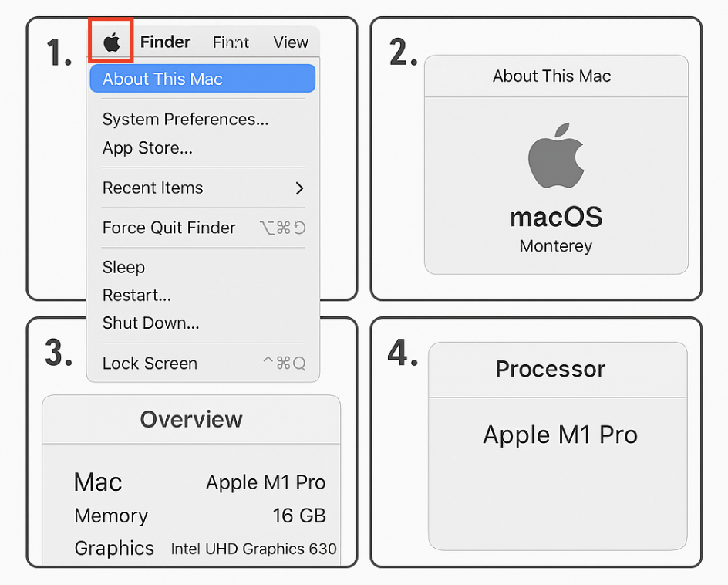Choose App Store from the Apple menu

pyautogui.click(x=147, y=148)
